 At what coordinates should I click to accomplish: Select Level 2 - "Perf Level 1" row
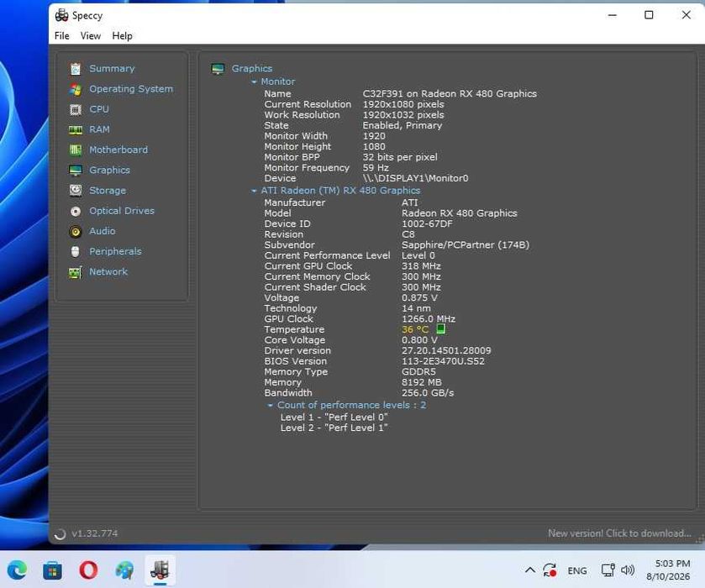[x=334, y=428]
